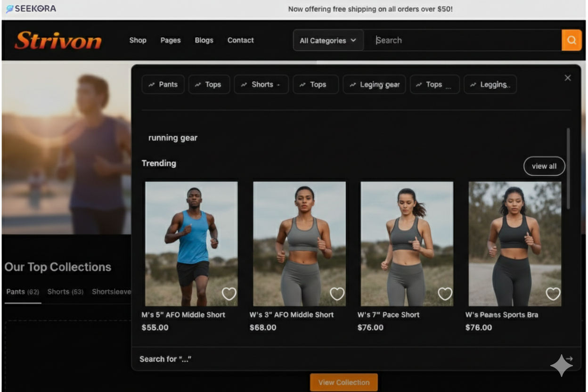Select the Pants trending search chip

[x=163, y=84]
